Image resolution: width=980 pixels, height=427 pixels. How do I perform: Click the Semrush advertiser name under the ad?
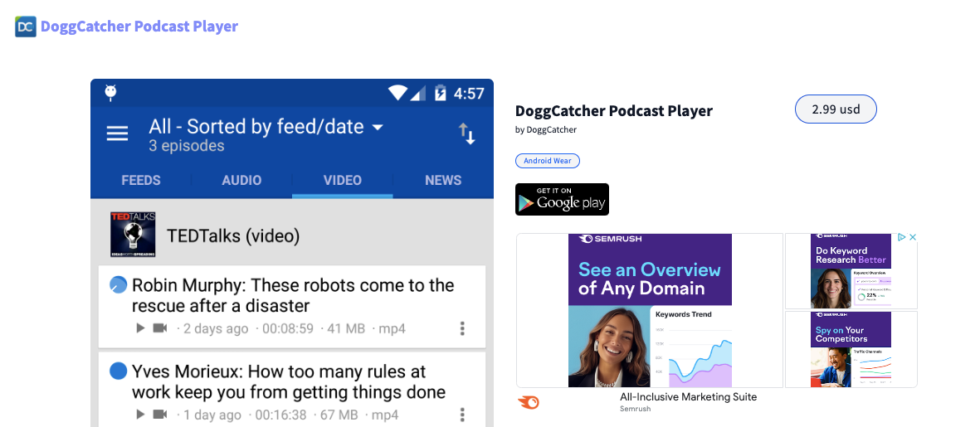click(x=635, y=409)
